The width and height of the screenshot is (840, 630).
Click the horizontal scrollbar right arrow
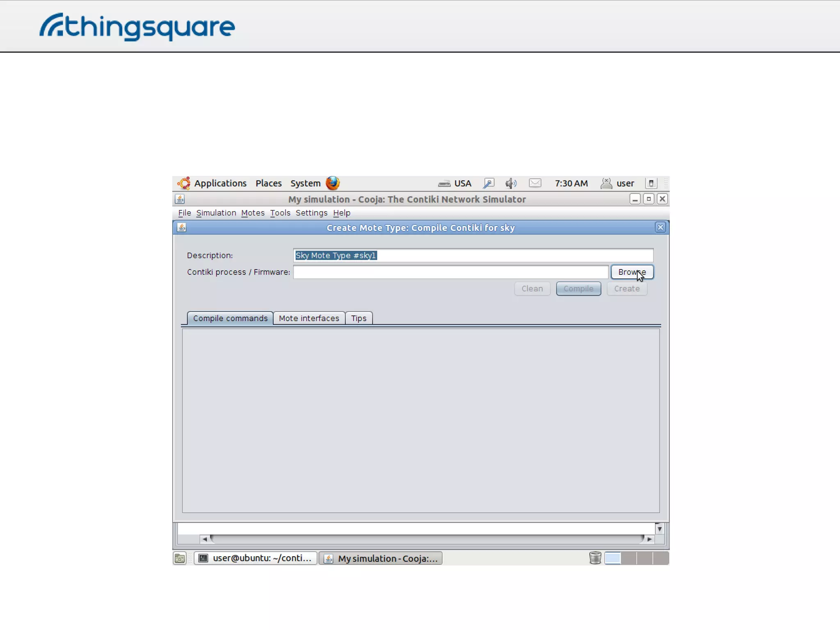[649, 539]
